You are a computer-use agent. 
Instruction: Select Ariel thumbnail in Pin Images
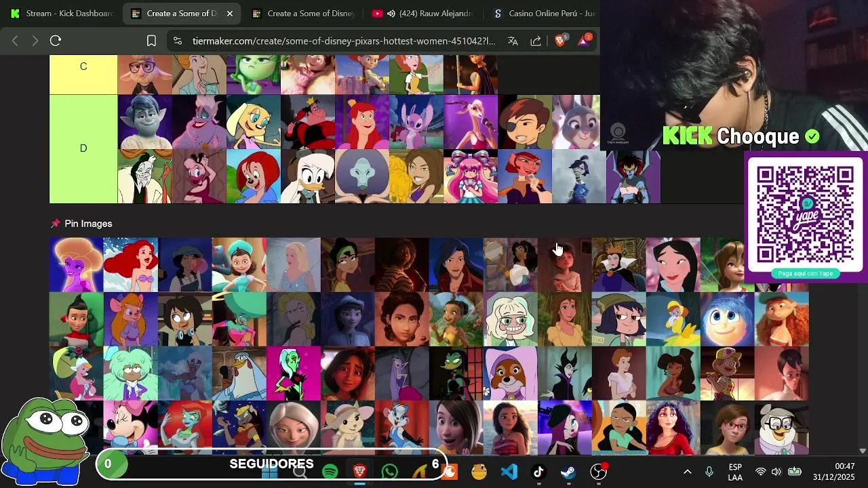click(x=131, y=264)
